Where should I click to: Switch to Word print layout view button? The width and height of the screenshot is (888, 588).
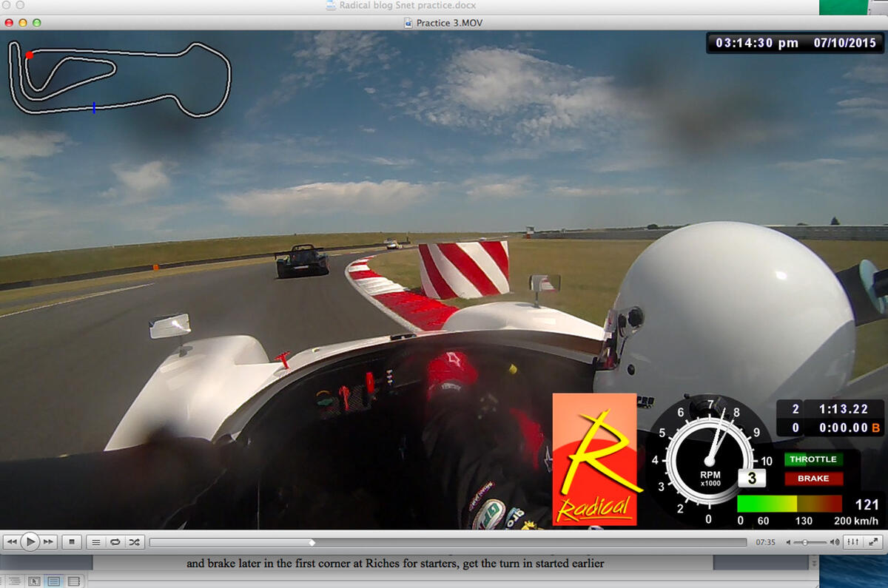pyautogui.click(x=53, y=581)
